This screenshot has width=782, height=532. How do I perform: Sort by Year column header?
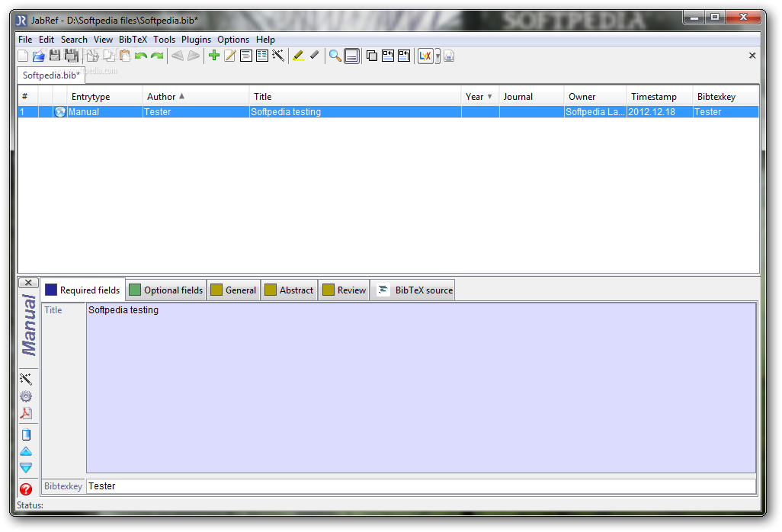click(479, 96)
